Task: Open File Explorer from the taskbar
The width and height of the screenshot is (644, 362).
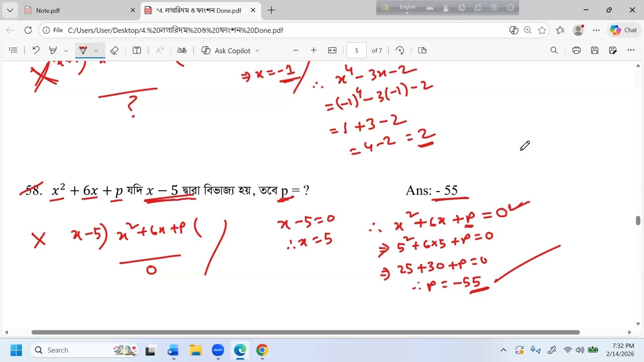Action: pos(195,350)
